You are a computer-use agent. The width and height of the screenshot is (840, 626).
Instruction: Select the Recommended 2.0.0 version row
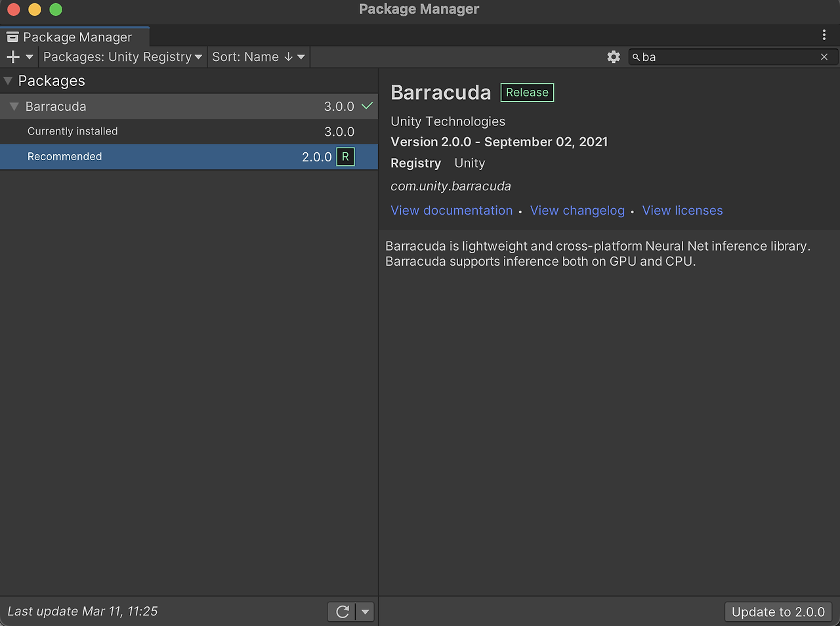189,157
